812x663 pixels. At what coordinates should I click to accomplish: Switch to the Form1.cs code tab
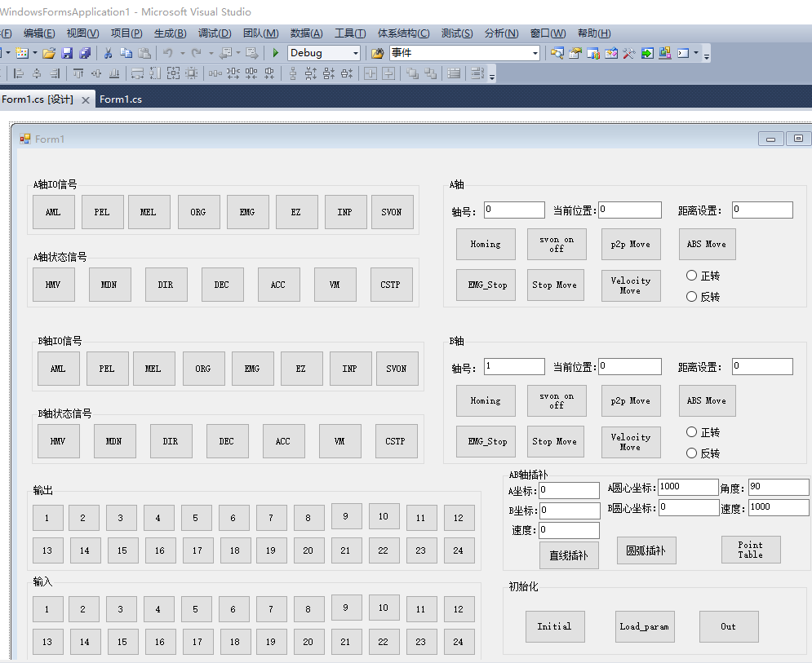[121, 99]
